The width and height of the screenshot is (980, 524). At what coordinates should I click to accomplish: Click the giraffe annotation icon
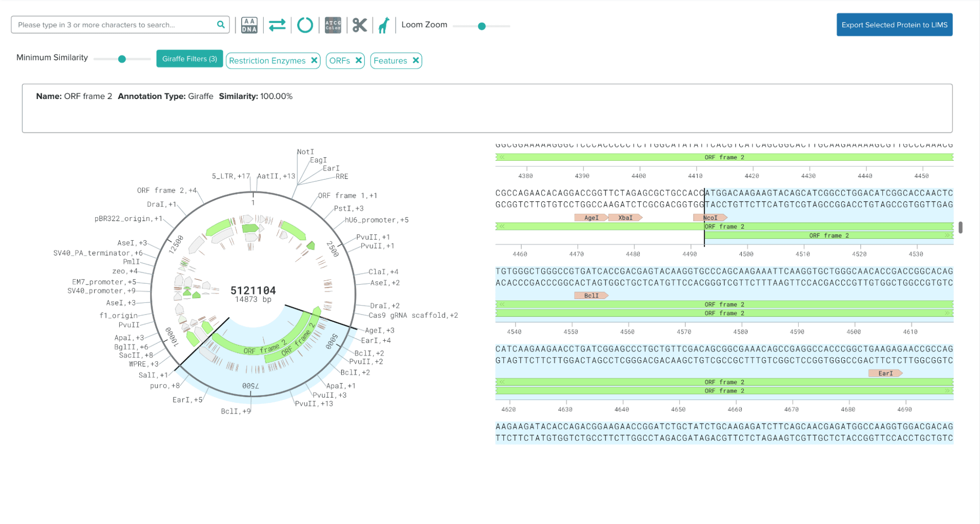click(x=384, y=25)
